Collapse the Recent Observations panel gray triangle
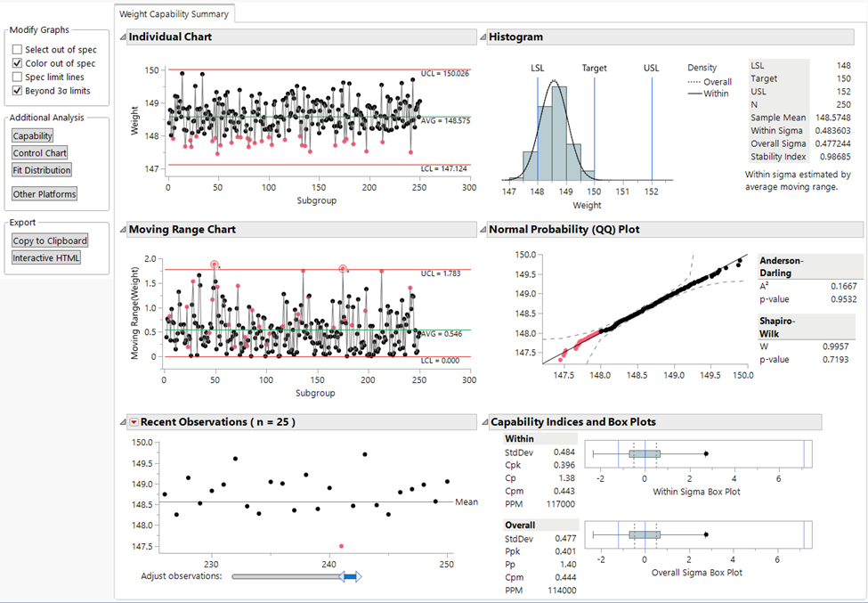Viewport: 868px width, 603px height. click(x=122, y=421)
